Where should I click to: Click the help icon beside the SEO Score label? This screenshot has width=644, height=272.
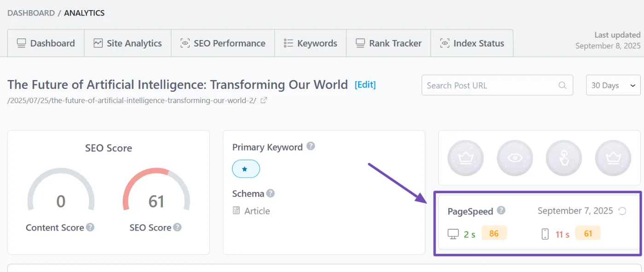point(177,227)
